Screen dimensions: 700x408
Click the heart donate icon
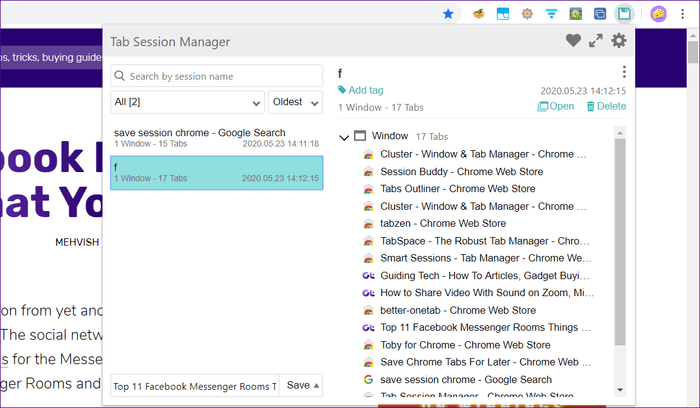coord(573,41)
